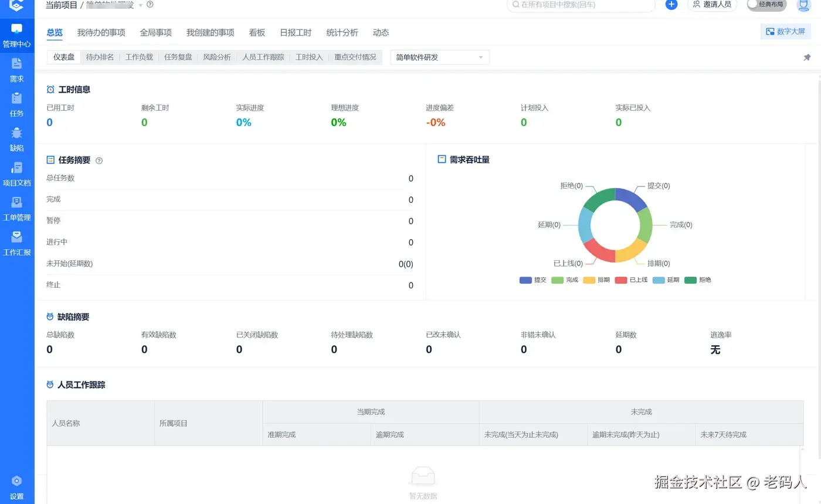The image size is (821, 504).
Task: Click the search magnifier icon
Action: click(515, 5)
